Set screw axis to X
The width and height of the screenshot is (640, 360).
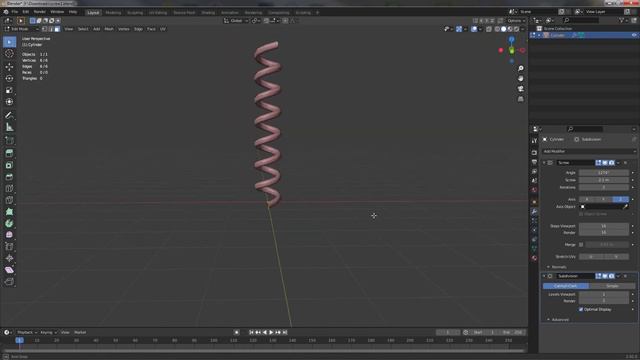coord(587,199)
